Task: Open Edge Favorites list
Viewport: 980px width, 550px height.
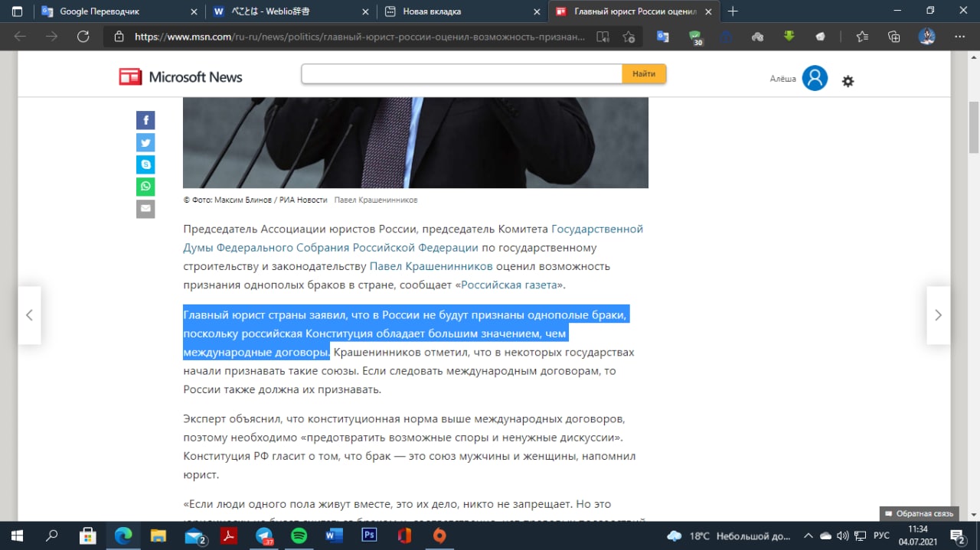Action: click(x=862, y=36)
